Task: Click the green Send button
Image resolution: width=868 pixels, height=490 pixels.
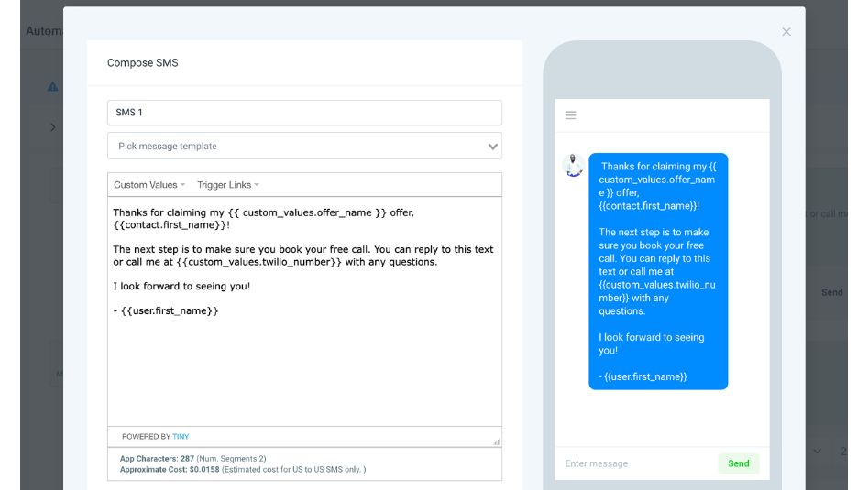Action: (739, 463)
